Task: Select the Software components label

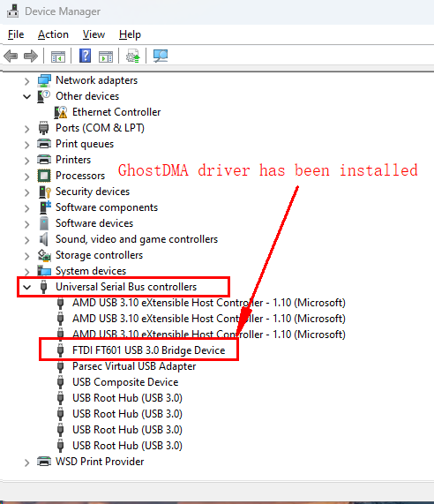Action: click(x=107, y=207)
